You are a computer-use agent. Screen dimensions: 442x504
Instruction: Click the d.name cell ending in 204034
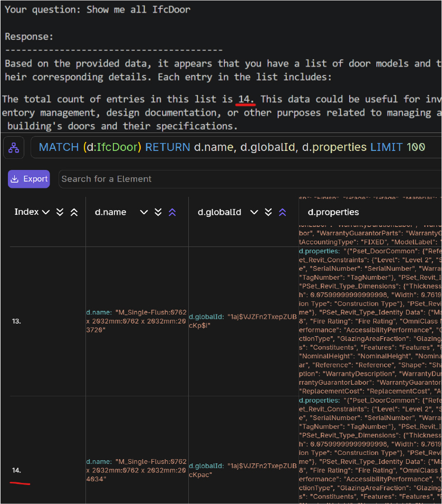(x=136, y=470)
